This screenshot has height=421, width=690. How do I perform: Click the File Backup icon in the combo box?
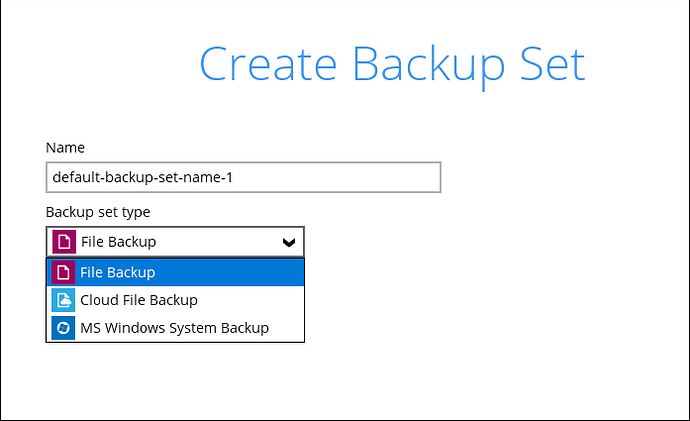[x=63, y=242]
